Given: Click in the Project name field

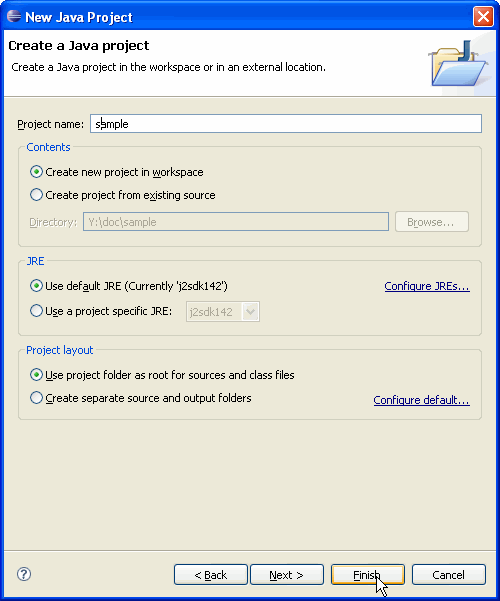Looking at the screenshot, I should click(286, 124).
